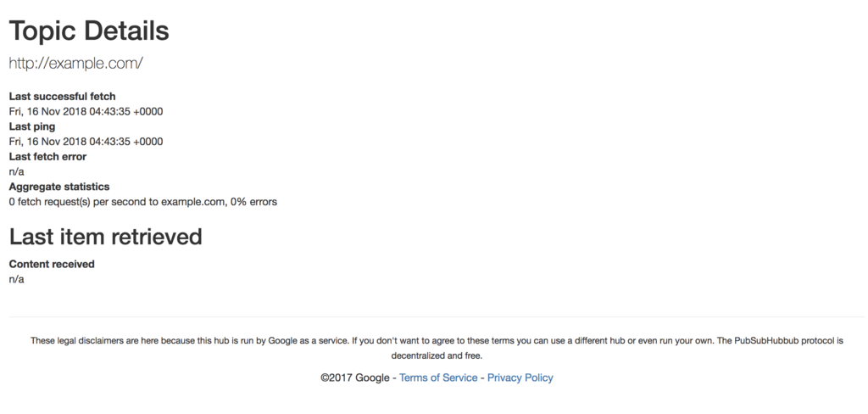
Task: Click the Last successful fetch timestamp
Action: point(86,111)
